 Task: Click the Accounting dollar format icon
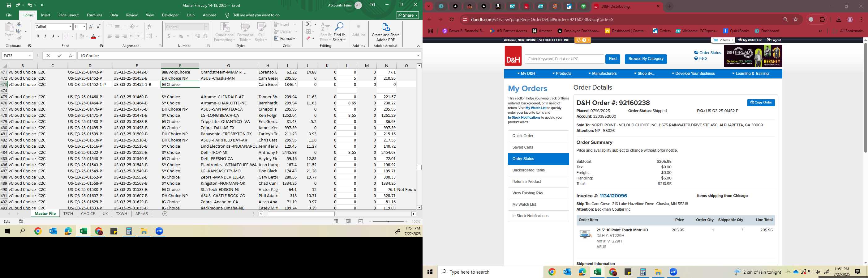coord(169,36)
